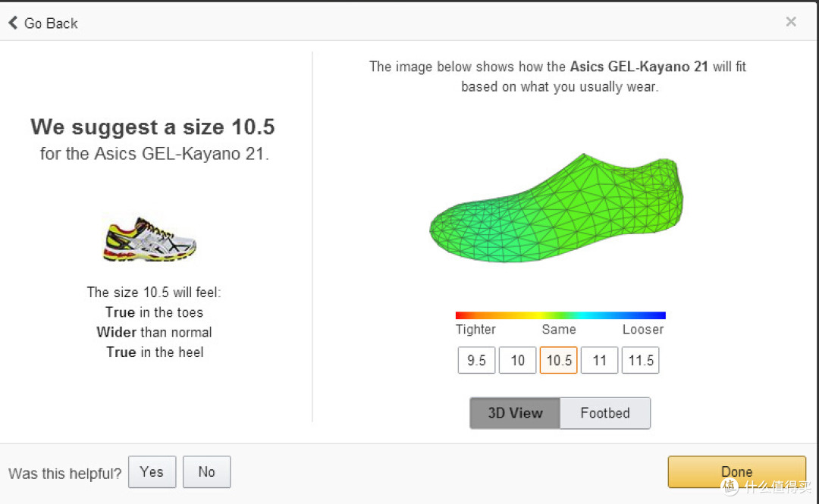This screenshot has height=504, width=819.
Task: Select size 10 button
Action: [517, 360]
